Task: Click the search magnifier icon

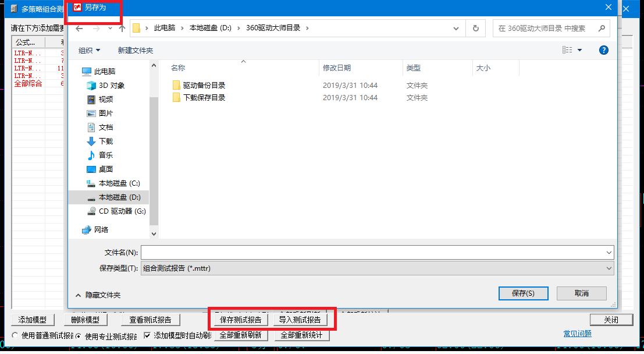Action: 602,29
